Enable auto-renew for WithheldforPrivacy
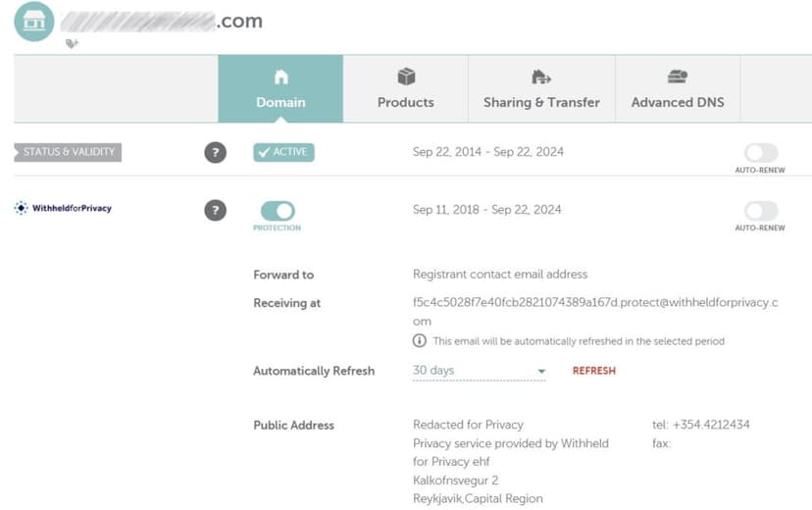 coord(761,211)
